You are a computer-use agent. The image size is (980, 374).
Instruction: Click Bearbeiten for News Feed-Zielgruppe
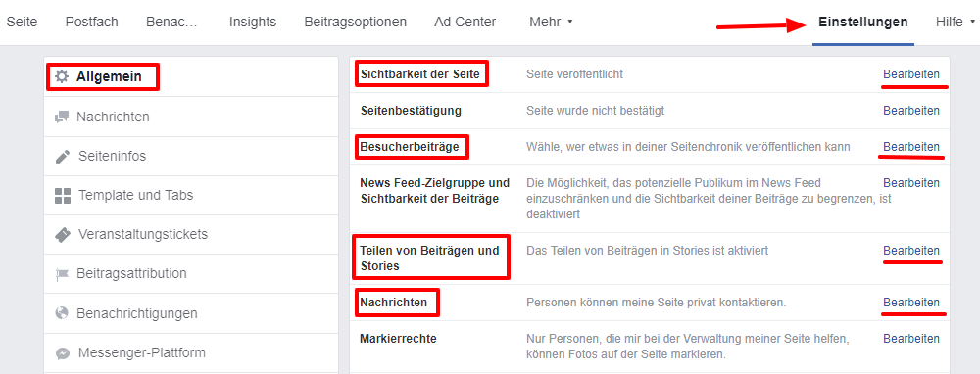[x=911, y=183]
